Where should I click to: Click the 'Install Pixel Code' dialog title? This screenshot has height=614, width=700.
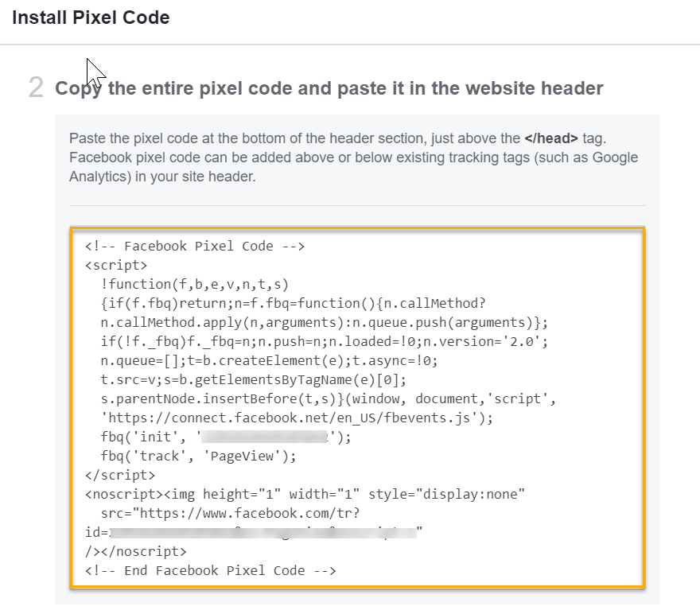point(91,17)
